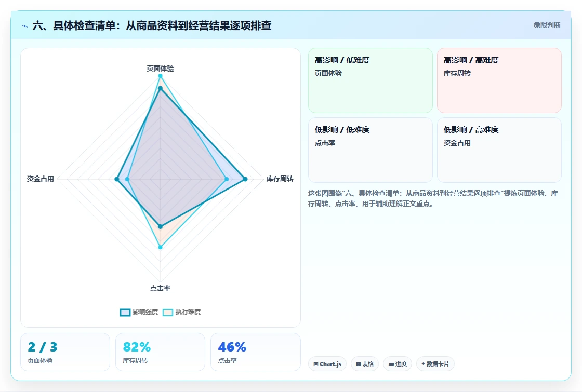Click 执行难度 data point on 页面体验 axis
Image resolution: width=582 pixels, height=392 pixels.
pyautogui.click(x=161, y=76)
